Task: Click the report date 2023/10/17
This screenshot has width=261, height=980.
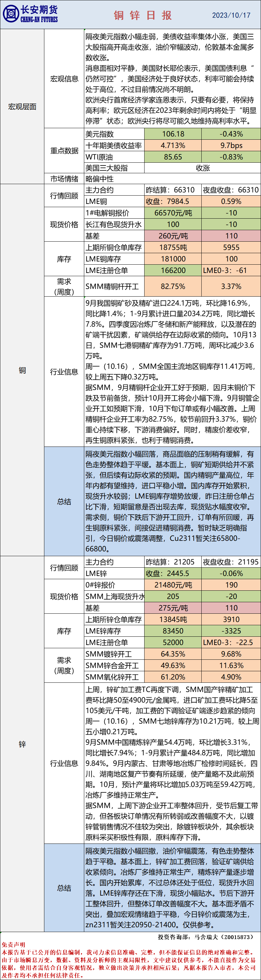Action: [231, 15]
